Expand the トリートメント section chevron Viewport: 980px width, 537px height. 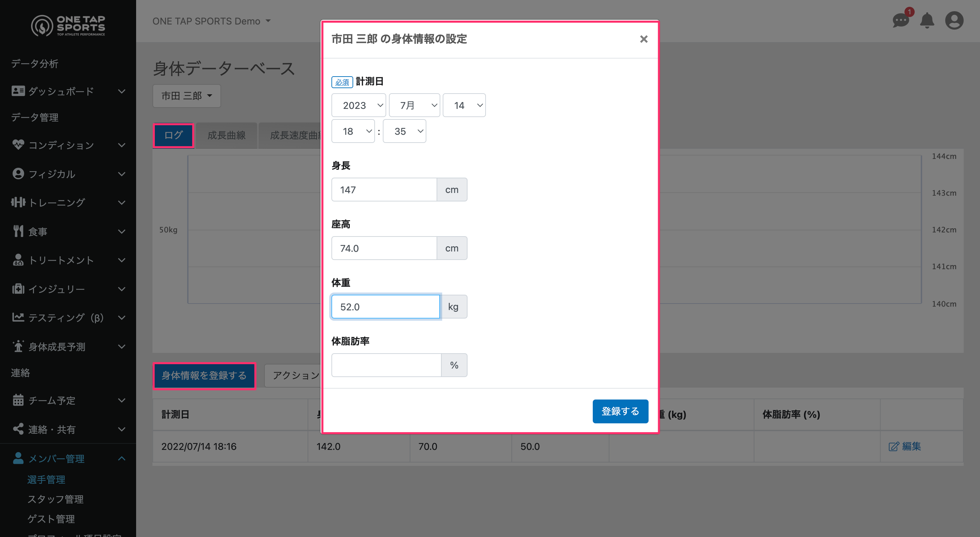(x=121, y=260)
